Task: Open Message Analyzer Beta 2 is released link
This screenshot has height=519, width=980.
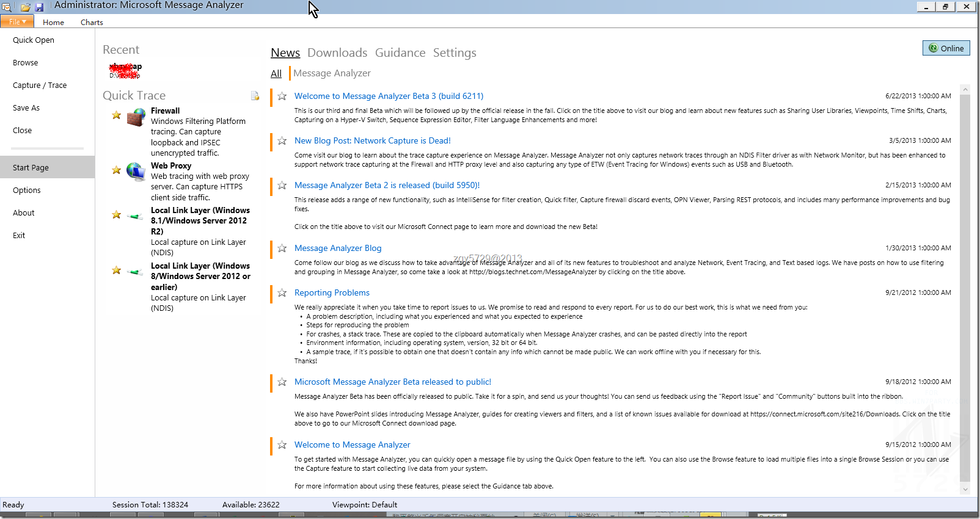Action: 387,186
